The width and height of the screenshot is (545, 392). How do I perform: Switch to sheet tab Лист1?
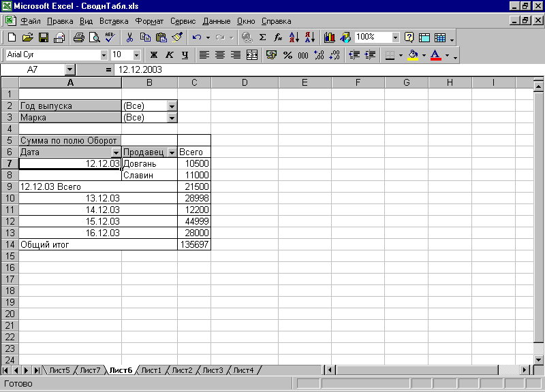coord(151,370)
